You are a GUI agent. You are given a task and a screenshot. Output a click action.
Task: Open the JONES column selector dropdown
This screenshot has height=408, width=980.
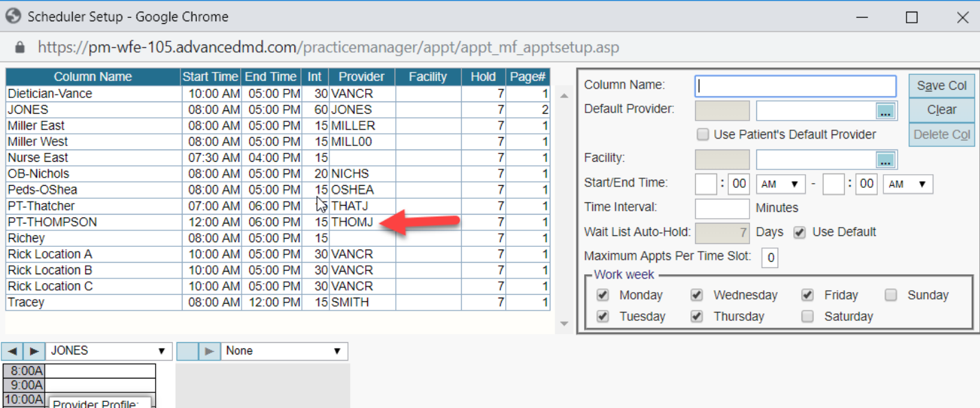coord(108,351)
